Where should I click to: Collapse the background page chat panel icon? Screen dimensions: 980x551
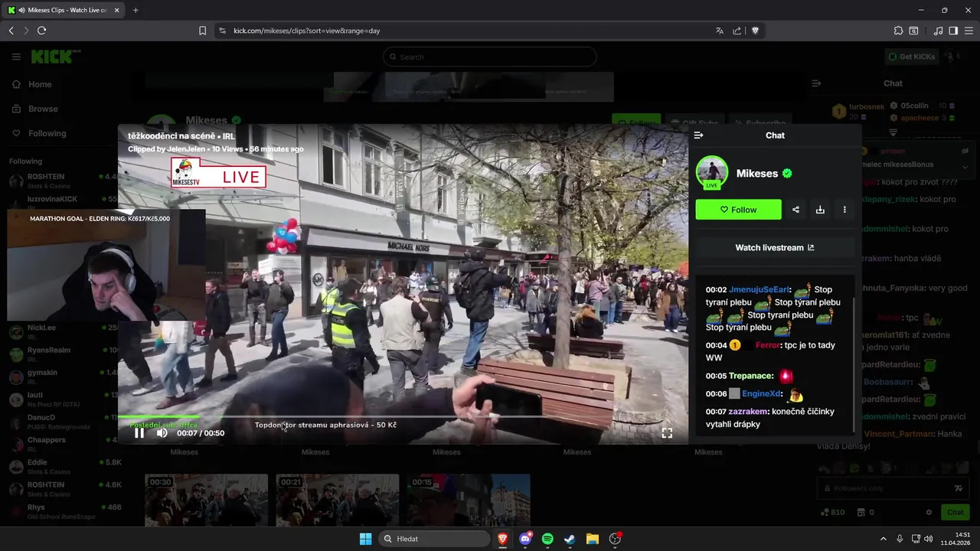816,83
